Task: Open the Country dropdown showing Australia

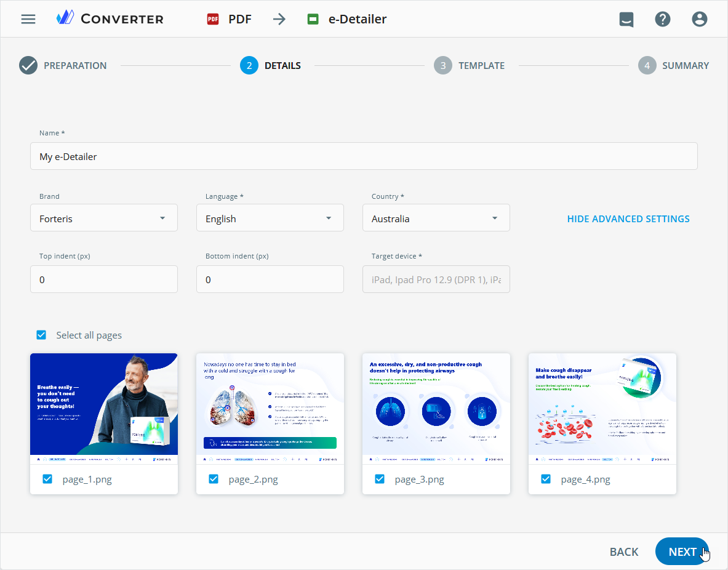Action: point(436,219)
